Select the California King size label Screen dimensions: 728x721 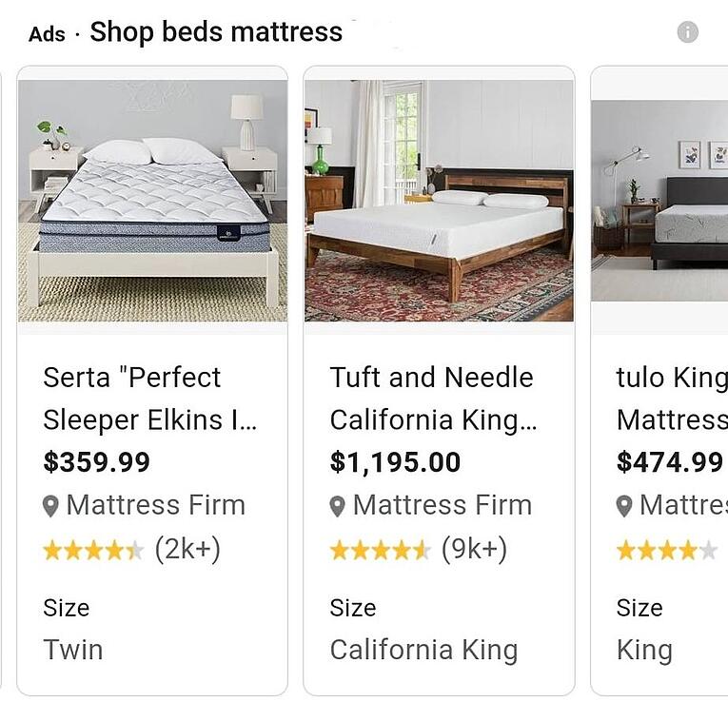tap(423, 651)
